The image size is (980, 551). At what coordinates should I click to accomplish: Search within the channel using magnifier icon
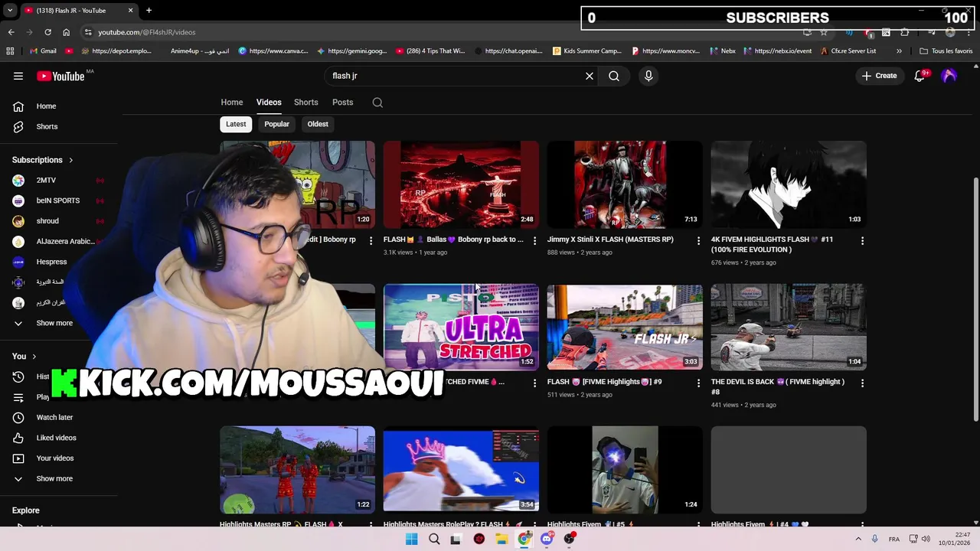pyautogui.click(x=377, y=103)
